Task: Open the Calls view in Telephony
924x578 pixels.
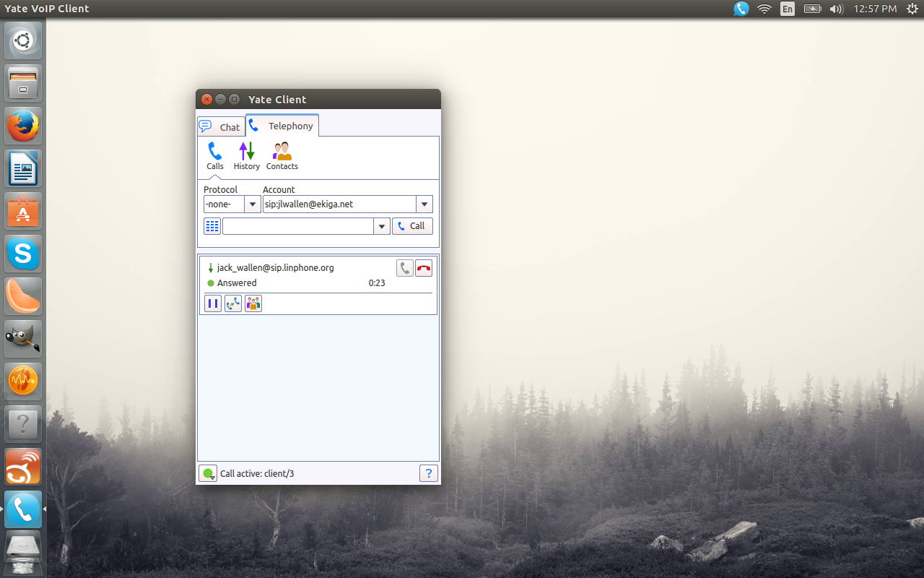Action: click(215, 155)
